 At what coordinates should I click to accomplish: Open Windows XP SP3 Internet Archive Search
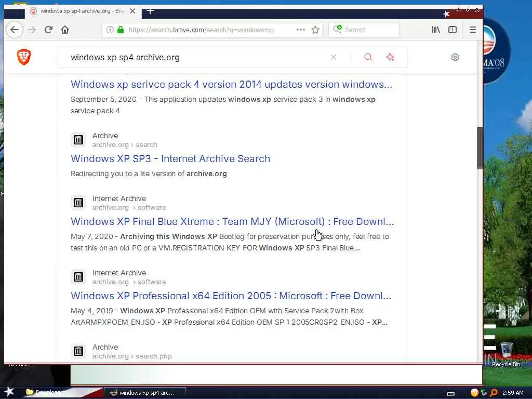coord(170,159)
